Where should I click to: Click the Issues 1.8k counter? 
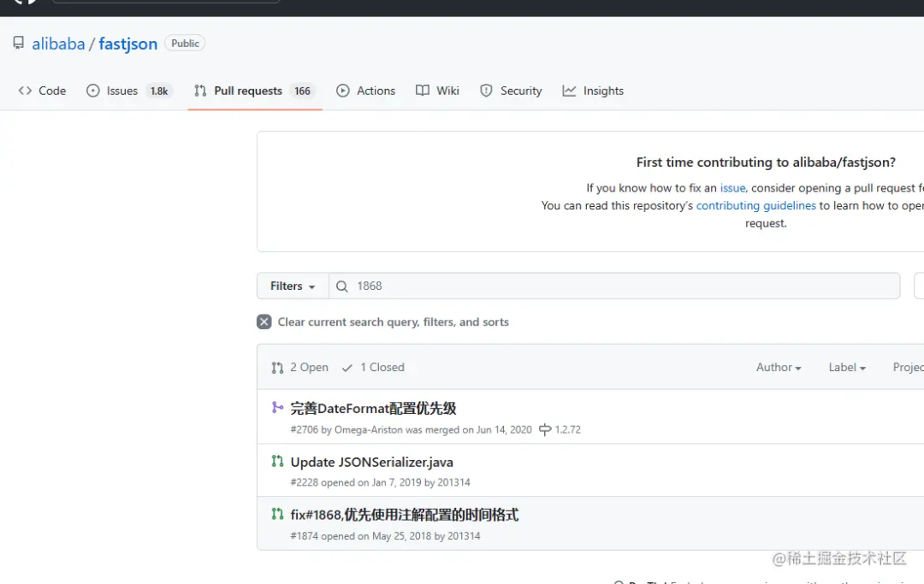[159, 91]
